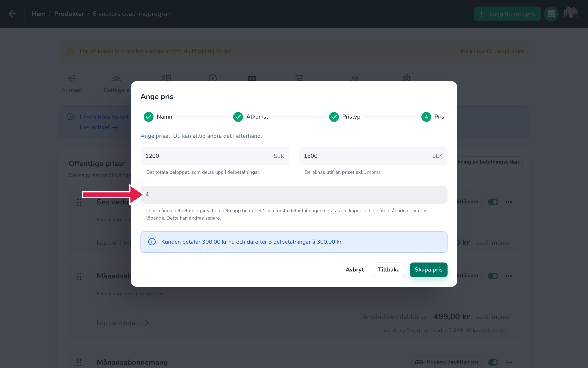Open the Allmänt tab
This screenshot has width=588, height=368.
pos(72,84)
